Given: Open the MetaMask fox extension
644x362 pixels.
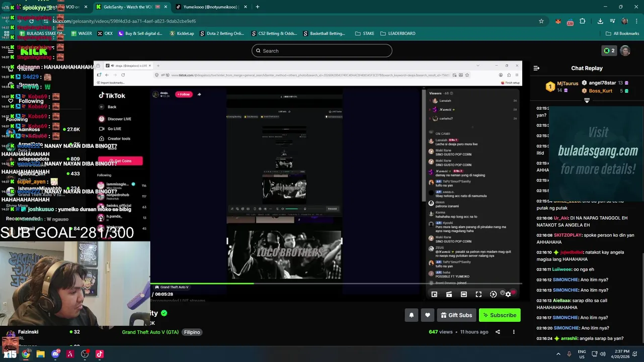Looking at the screenshot, I should (558, 21).
